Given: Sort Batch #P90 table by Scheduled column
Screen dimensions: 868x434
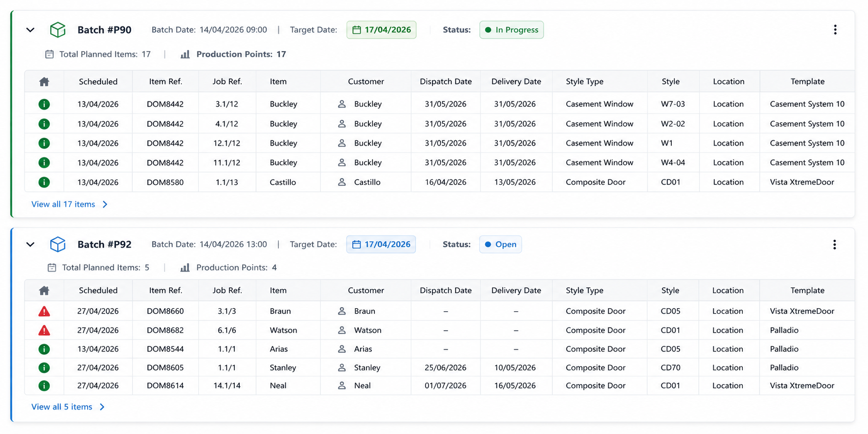Looking at the screenshot, I should coord(98,82).
